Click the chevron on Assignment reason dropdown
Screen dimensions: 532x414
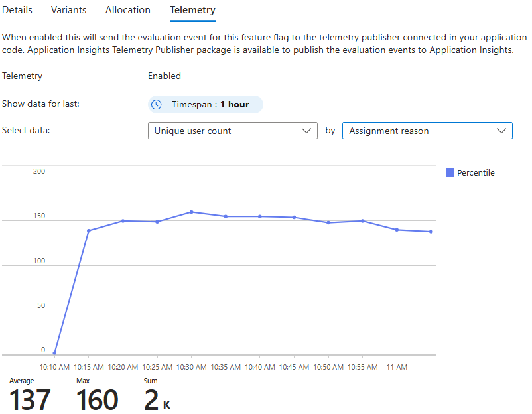pyautogui.click(x=502, y=131)
